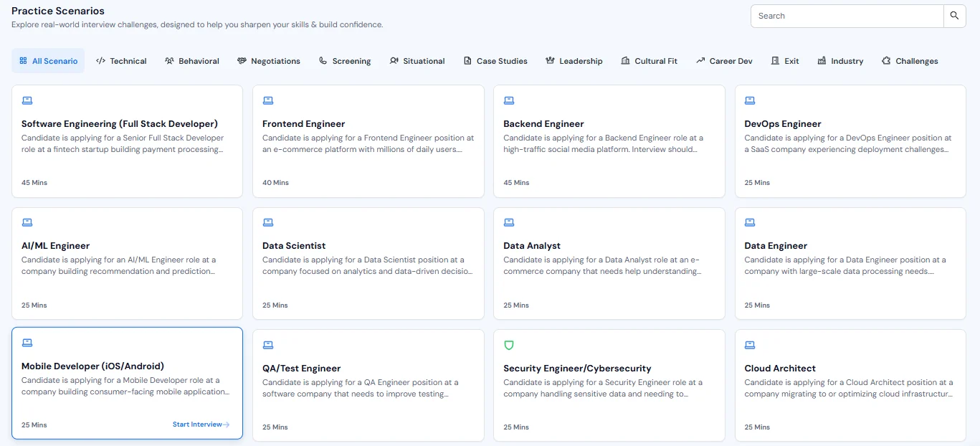Open the AI/ML Engineer scenario card

coord(127,263)
